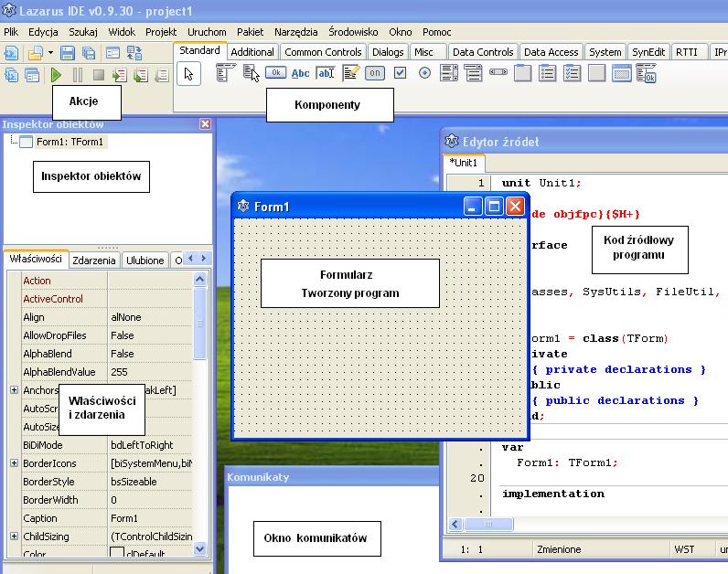Pick the TEdit 'ab' component icon
Viewport: 728px width, 574px height.
click(x=326, y=73)
